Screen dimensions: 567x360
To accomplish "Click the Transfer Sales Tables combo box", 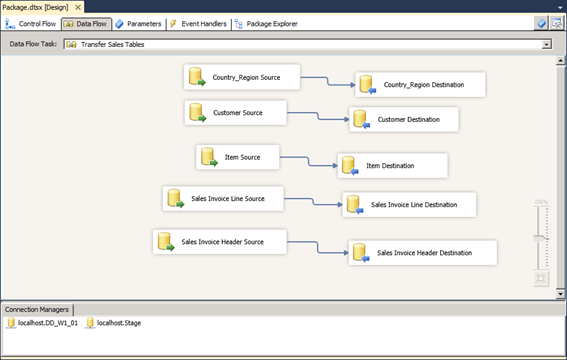I will (x=307, y=44).
